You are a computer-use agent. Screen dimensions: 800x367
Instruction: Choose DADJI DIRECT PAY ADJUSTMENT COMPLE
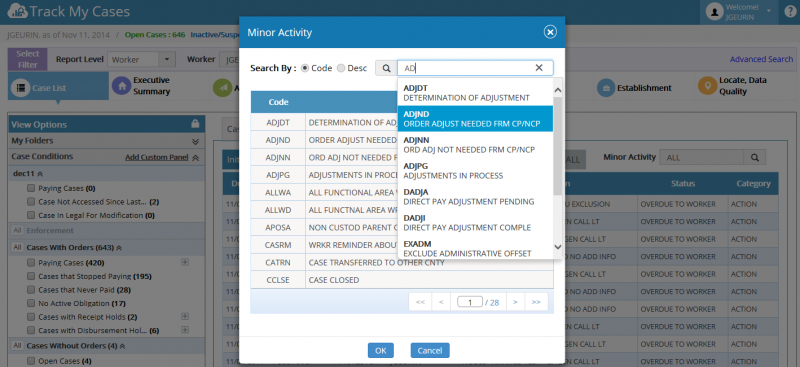click(475, 223)
